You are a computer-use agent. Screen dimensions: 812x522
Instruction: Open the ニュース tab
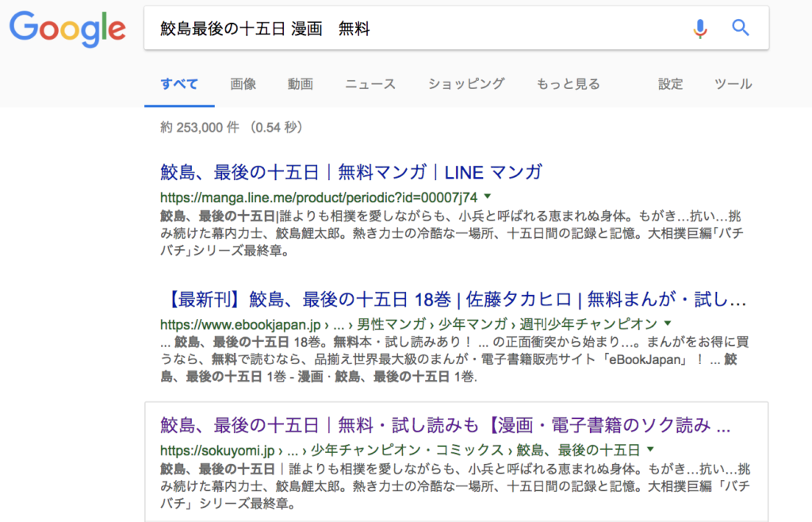pos(370,84)
